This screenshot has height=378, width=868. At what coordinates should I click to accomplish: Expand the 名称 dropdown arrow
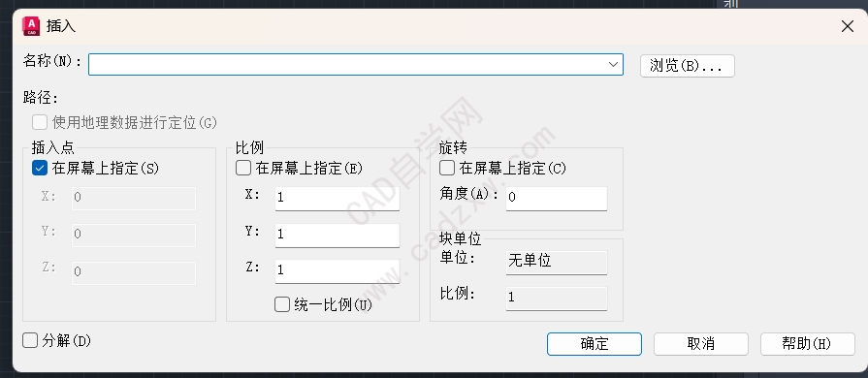[x=613, y=64]
